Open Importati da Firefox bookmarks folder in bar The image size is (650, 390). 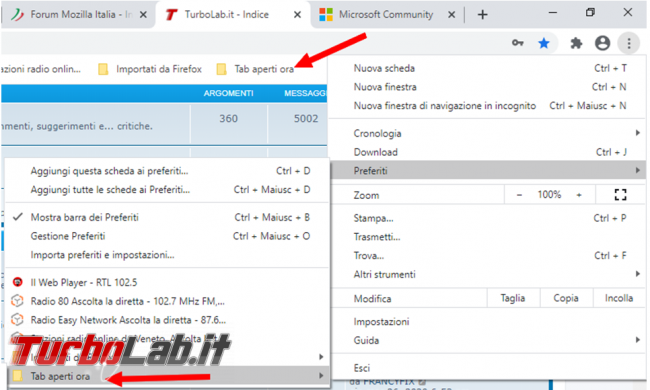click(150, 69)
